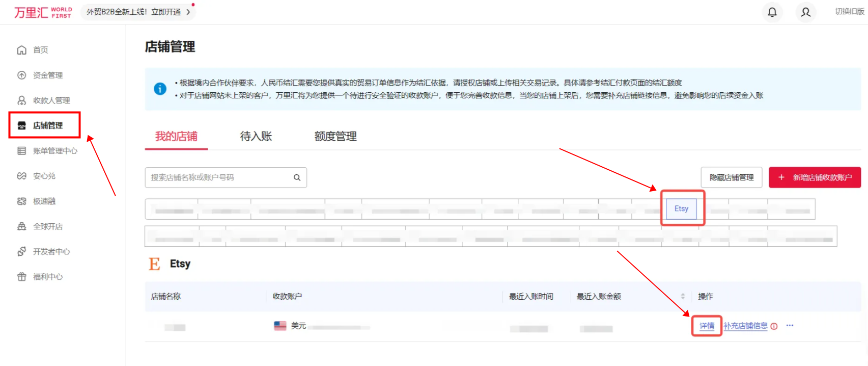The image size is (868, 366).
Task: Open the three-dot more actions menu
Action: pyautogui.click(x=790, y=326)
